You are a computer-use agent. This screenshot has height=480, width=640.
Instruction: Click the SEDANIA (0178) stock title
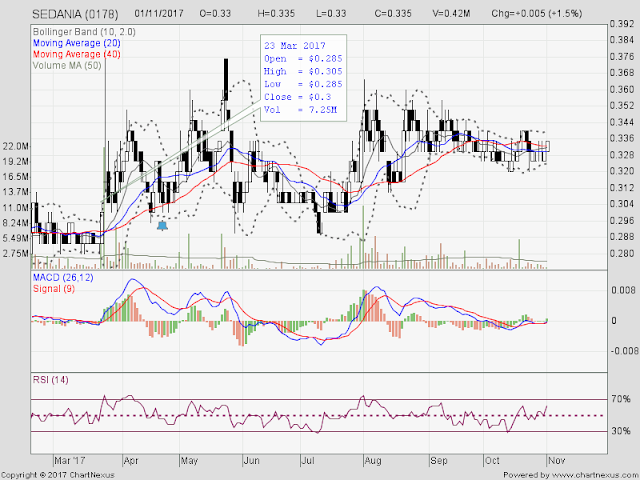pyautogui.click(x=75, y=14)
